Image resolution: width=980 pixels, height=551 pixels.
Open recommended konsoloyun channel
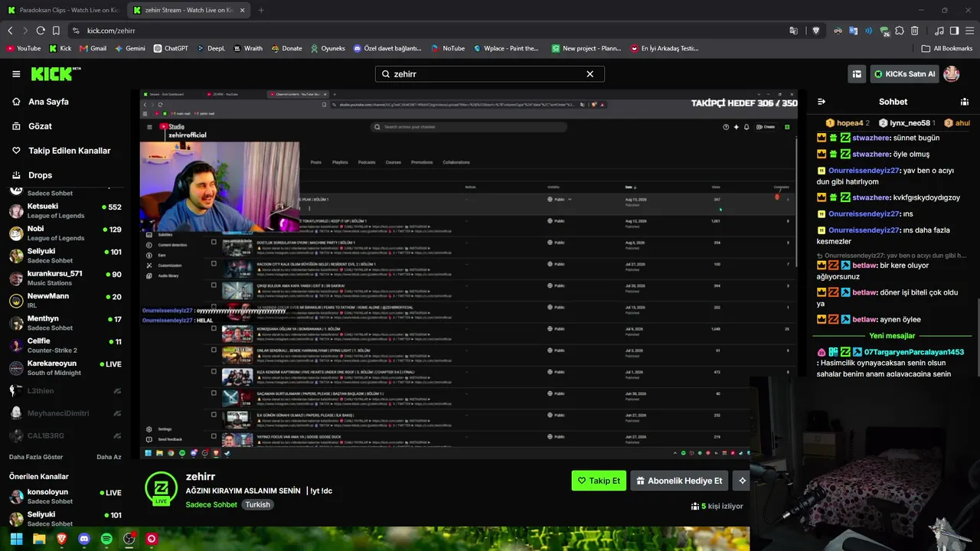(65, 496)
